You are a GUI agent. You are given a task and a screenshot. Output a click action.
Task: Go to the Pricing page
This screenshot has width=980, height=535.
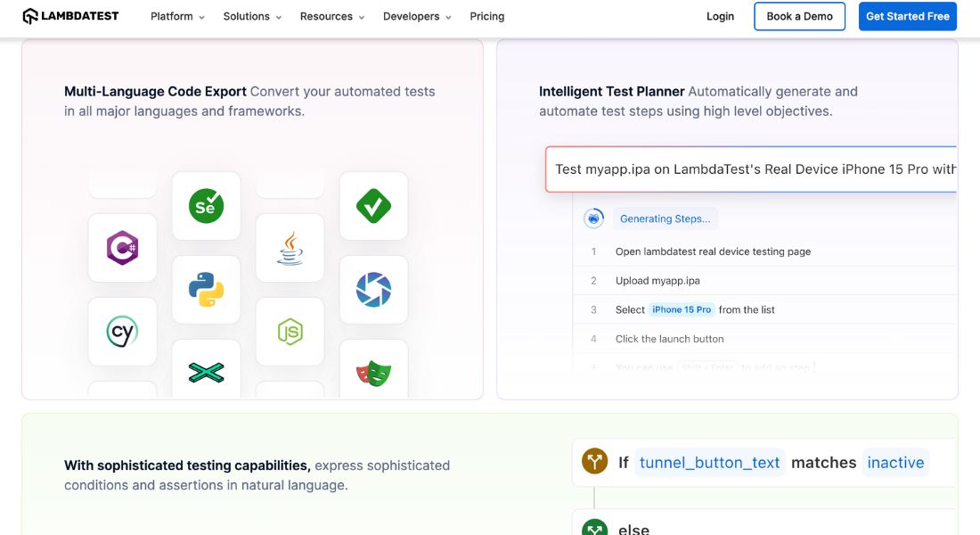click(x=486, y=16)
